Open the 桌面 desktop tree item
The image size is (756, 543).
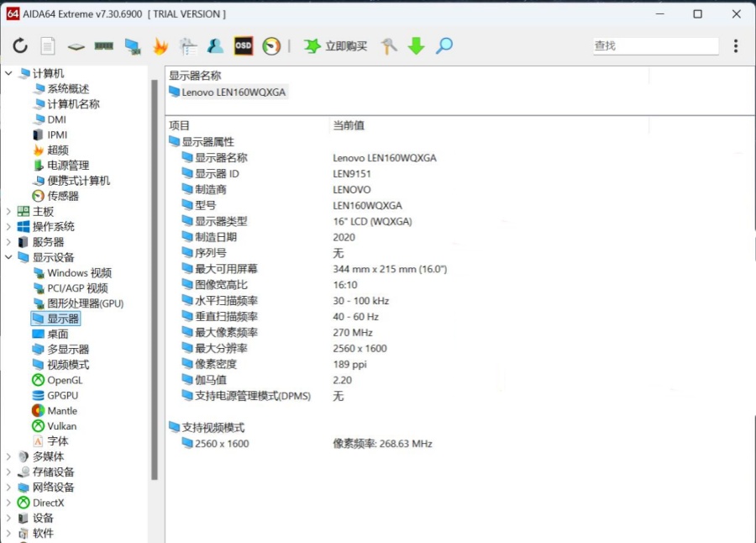click(50, 334)
